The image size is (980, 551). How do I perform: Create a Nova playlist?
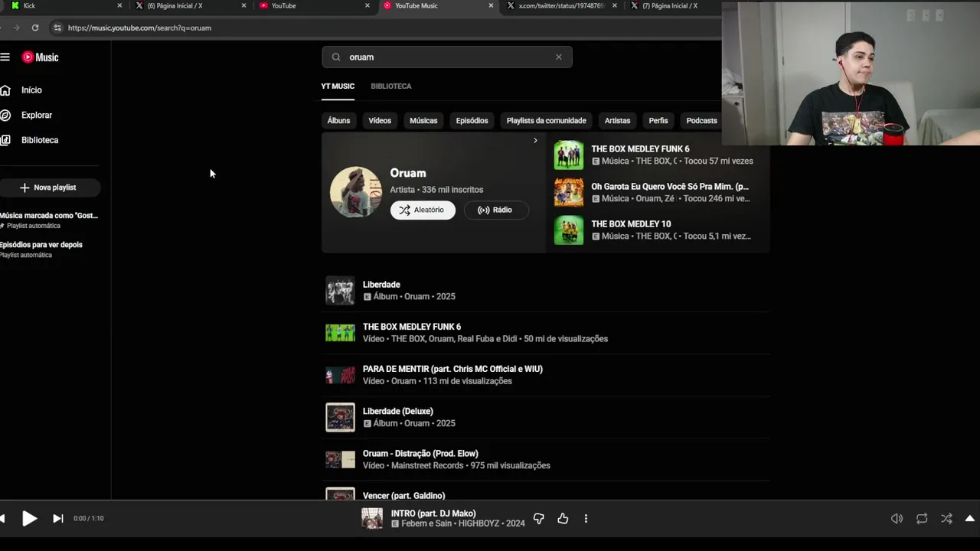48,187
